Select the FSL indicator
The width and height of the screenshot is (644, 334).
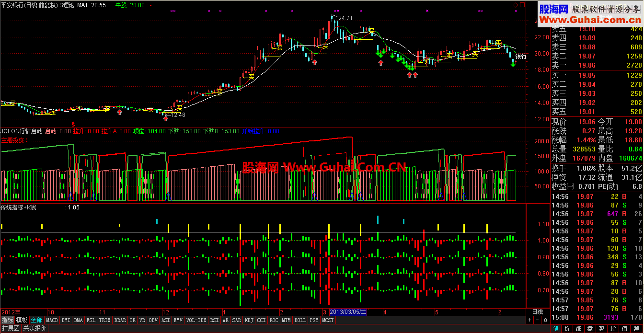click(x=91, y=320)
